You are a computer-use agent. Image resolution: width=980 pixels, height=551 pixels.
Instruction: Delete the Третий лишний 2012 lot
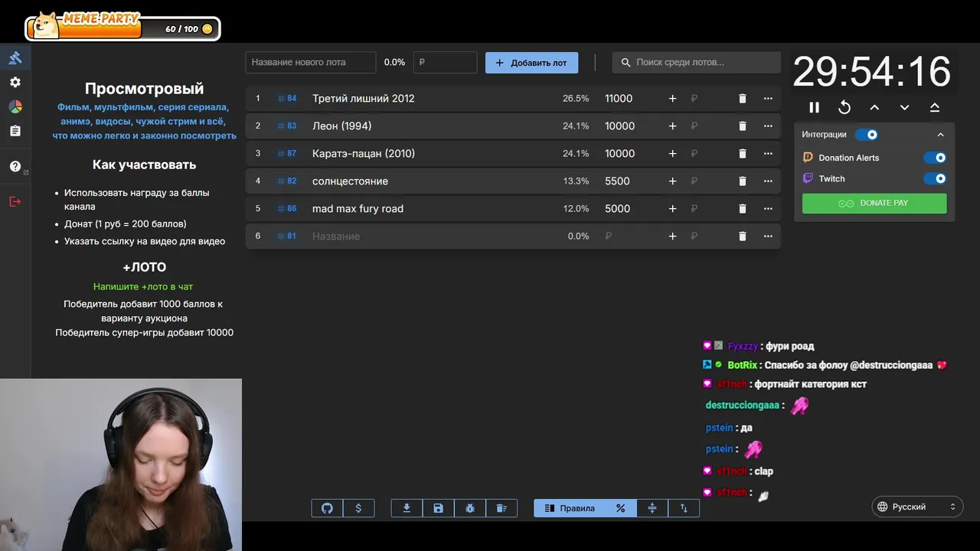point(742,99)
